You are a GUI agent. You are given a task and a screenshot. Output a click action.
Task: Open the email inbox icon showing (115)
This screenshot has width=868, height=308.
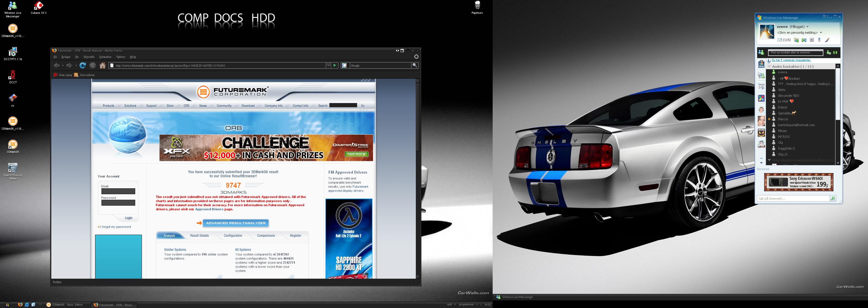click(784, 40)
